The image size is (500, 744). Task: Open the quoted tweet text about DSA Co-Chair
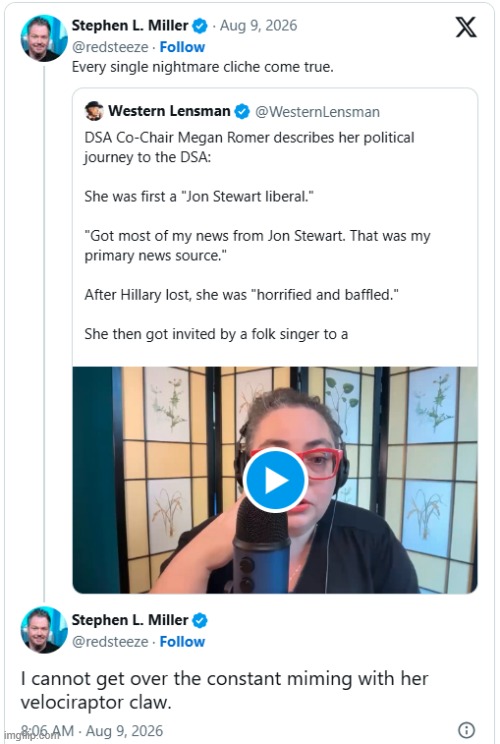click(x=257, y=235)
